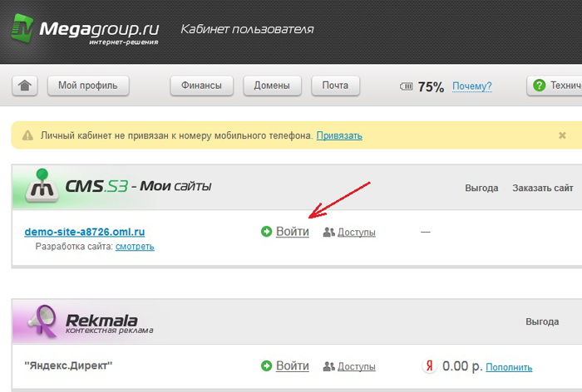Open demo-site-a8726.oml.ru link
Viewport: 582px width, 392px height.
pyautogui.click(x=85, y=232)
